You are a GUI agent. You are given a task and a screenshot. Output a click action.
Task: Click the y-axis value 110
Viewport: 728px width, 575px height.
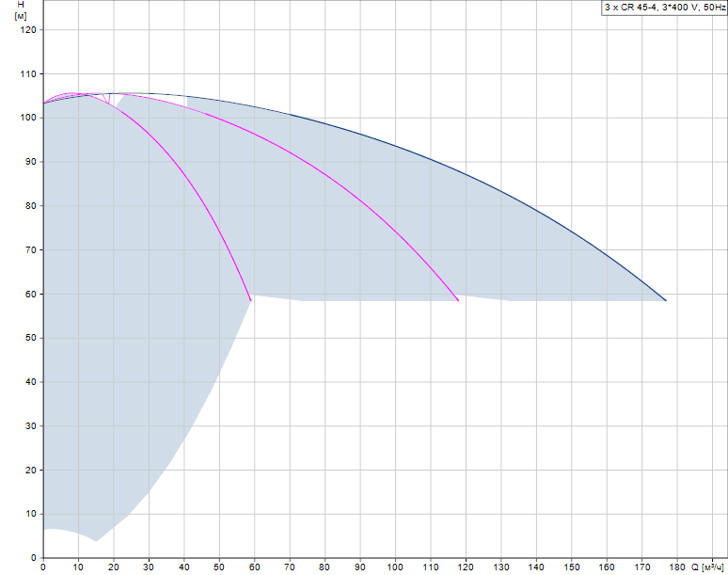pyautogui.click(x=28, y=73)
